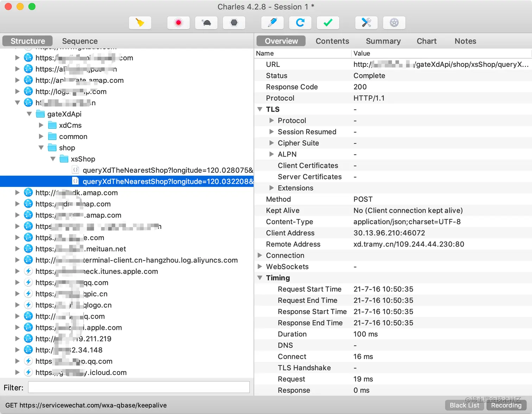Image resolution: width=532 pixels, height=414 pixels.
Task: Expand the xdCms folder
Action: 41,125
